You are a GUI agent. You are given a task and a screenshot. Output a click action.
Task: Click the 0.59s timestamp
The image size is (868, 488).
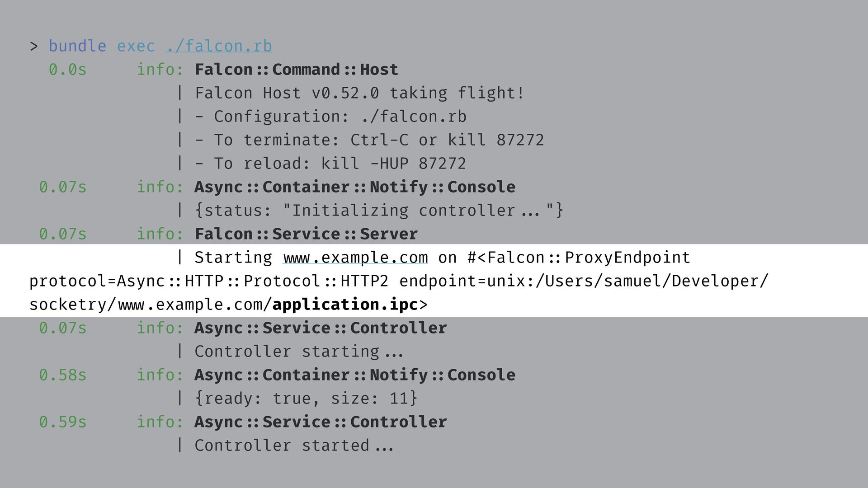[x=62, y=422]
